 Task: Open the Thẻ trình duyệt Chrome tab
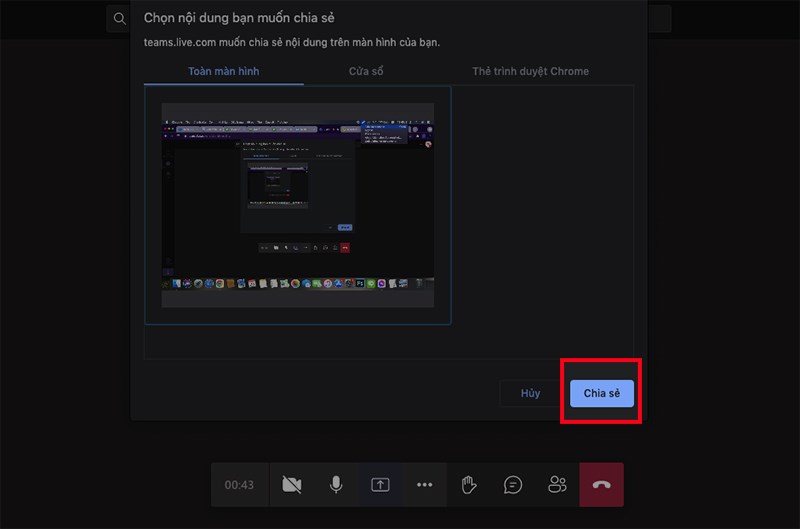(530, 71)
